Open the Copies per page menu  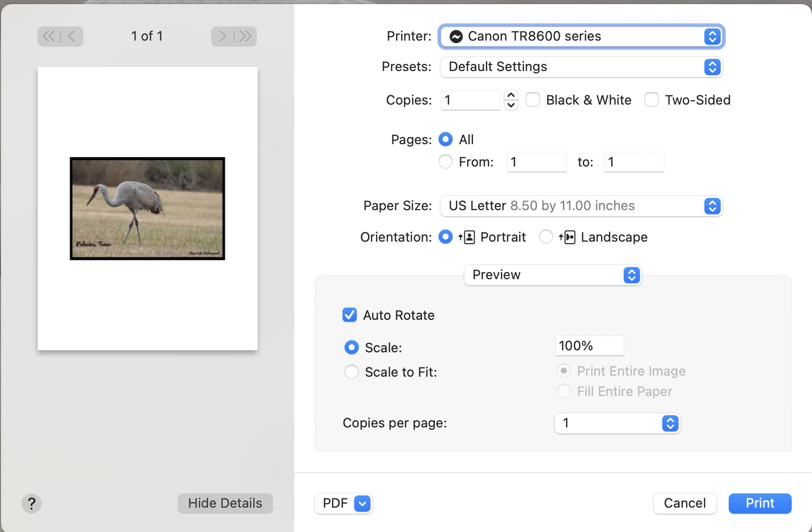click(617, 423)
